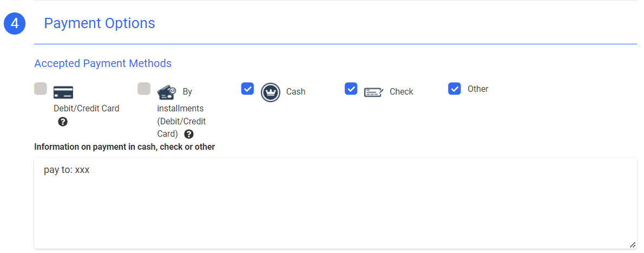
Task: Uncheck the Cash payment checkbox
Action: pyautogui.click(x=247, y=89)
